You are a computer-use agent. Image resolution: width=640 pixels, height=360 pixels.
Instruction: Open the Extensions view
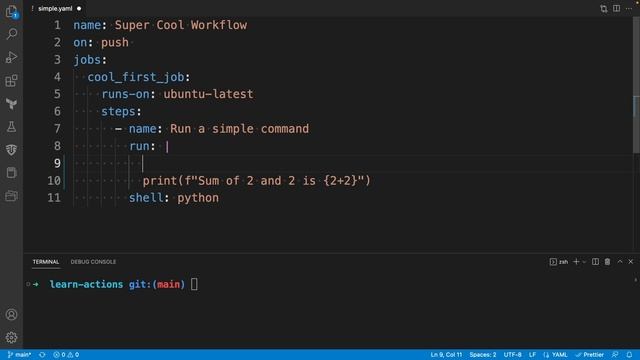pos(11,80)
